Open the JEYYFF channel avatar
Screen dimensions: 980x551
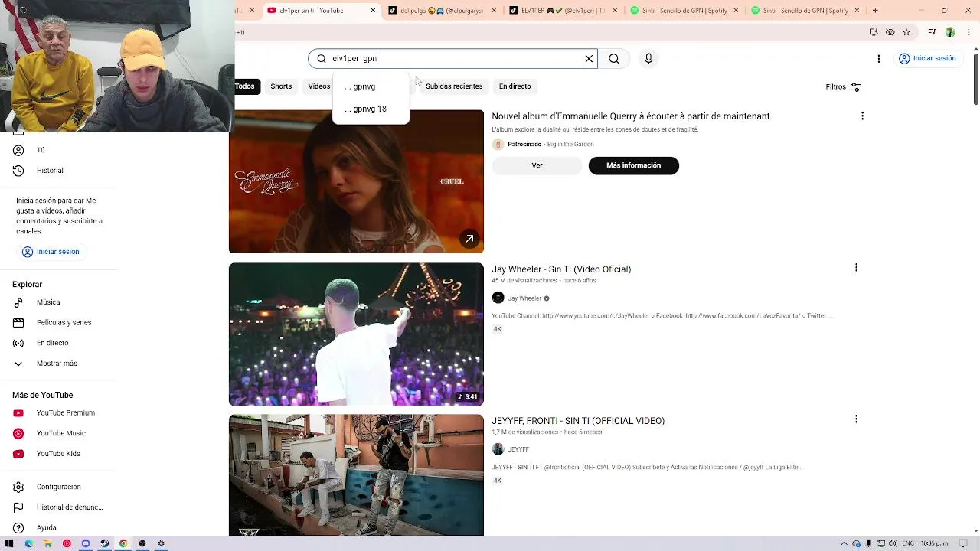tap(498, 449)
